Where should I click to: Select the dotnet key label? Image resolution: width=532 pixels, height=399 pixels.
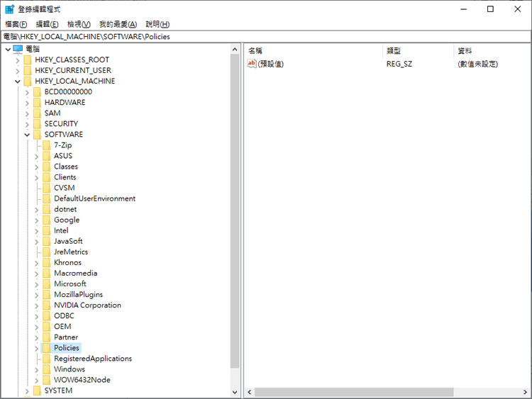pos(65,209)
